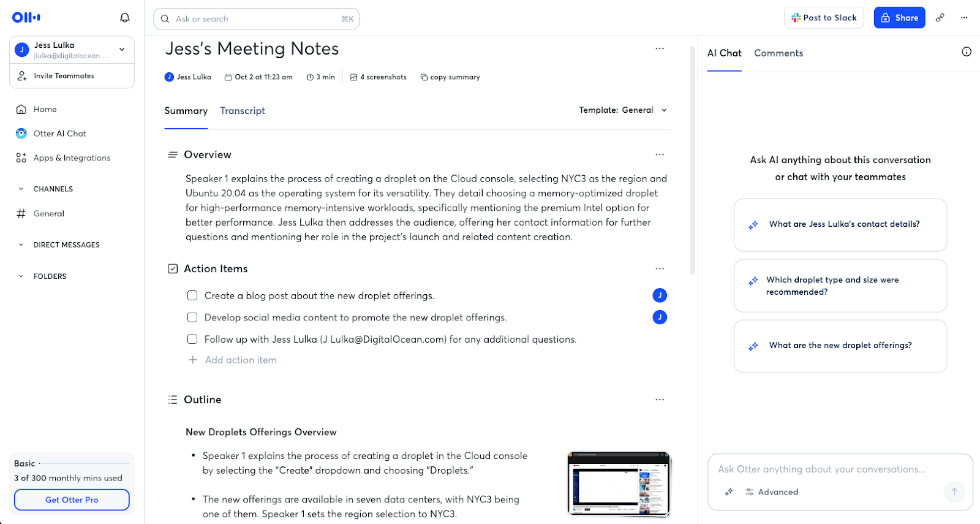Click the monthly minutes usage bar
980x524 pixels.
pyautogui.click(x=84, y=463)
